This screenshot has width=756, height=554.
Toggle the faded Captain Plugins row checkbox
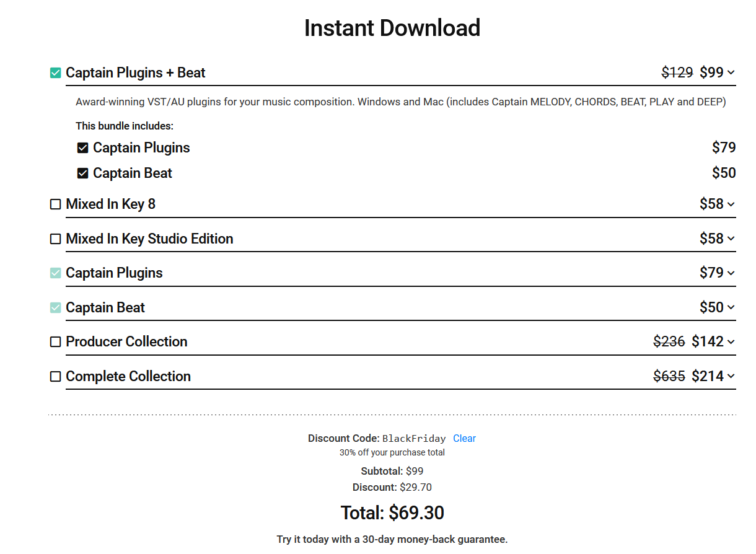[56, 273]
